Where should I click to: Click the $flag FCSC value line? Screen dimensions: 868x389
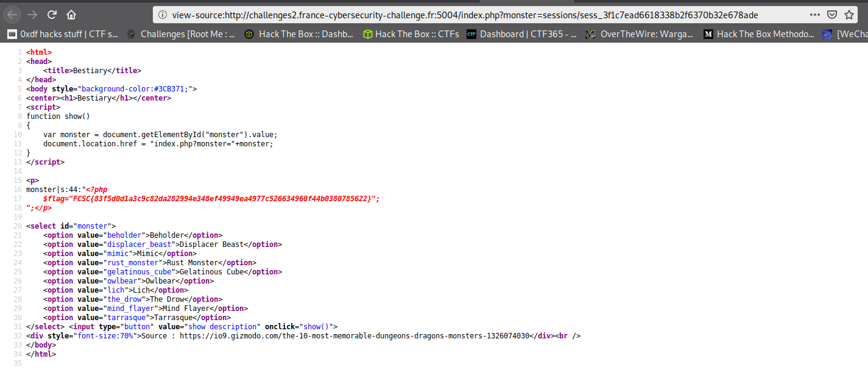coord(211,199)
